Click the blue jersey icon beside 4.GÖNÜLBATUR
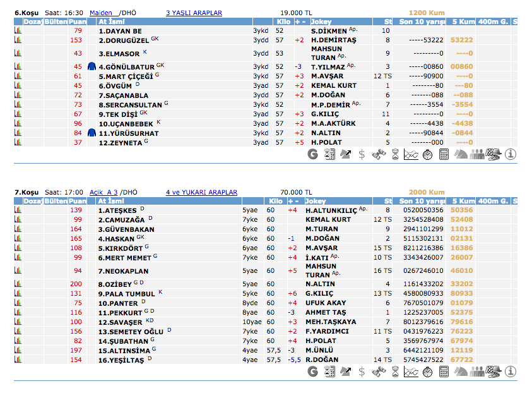This screenshot has width=532, height=393. pyautogui.click(x=92, y=66)
